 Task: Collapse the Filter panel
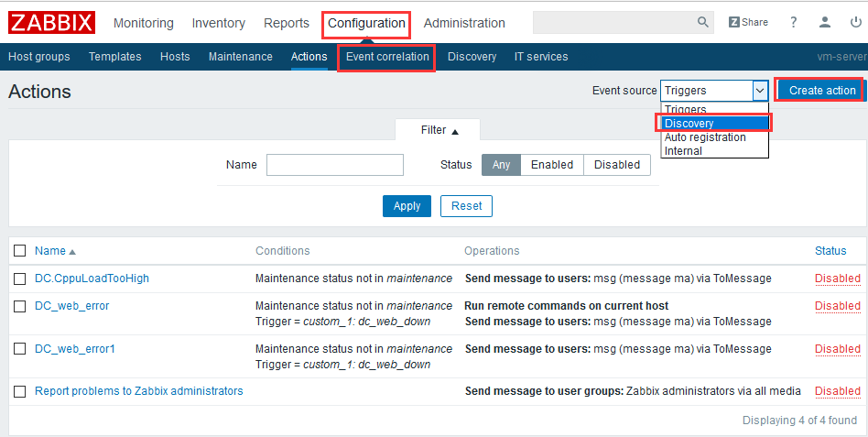pos(439,130)
